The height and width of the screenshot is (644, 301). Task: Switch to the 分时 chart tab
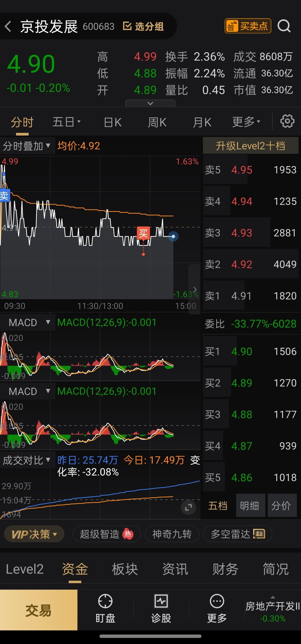coord(22,122)
